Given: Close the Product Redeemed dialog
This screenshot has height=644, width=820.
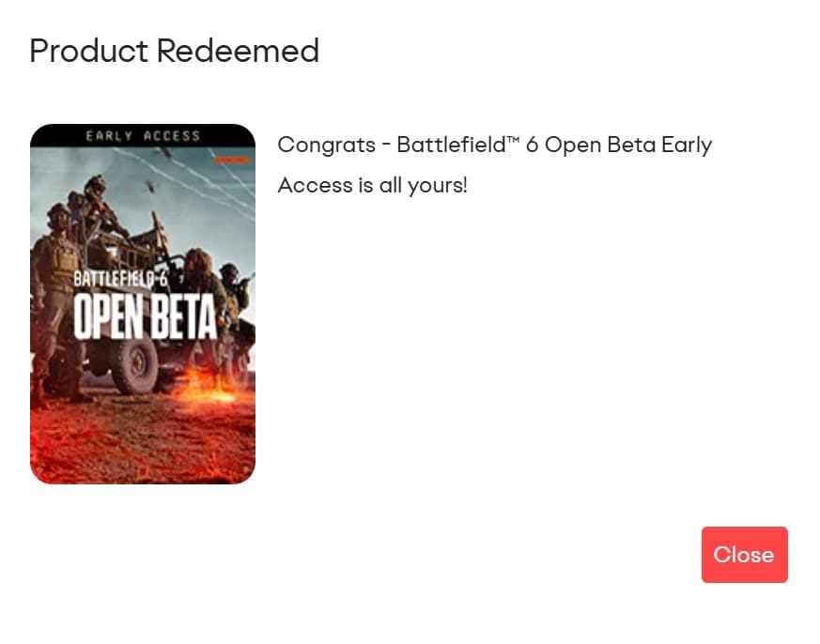Looking at the screenshot, I should click(744, 555).
